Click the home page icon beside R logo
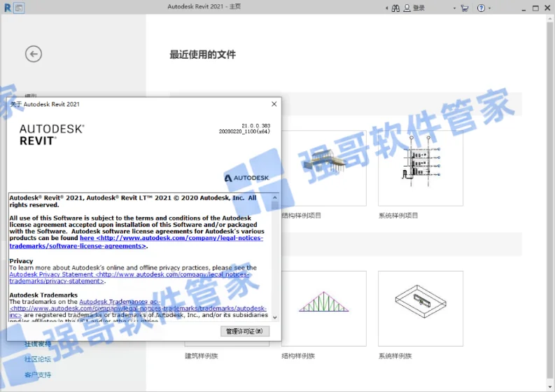Screen dimensions: 555x392 19,8
